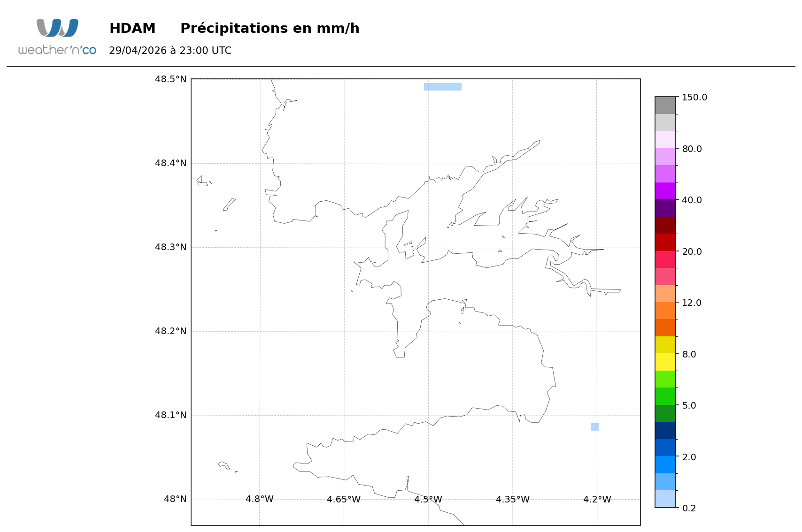Click the weather'n'co logo
802x532 pixels.
57,37
